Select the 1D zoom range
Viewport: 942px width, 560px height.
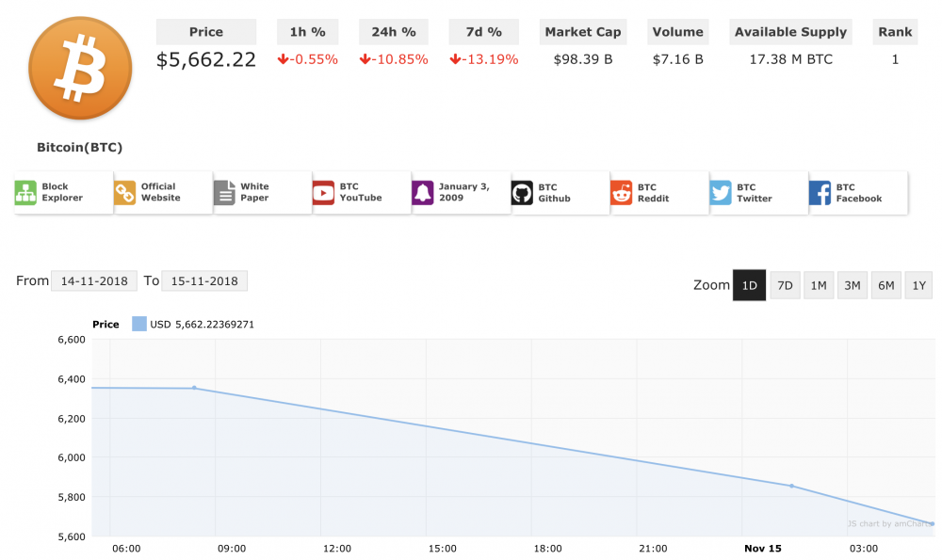[x=749, y=285]
